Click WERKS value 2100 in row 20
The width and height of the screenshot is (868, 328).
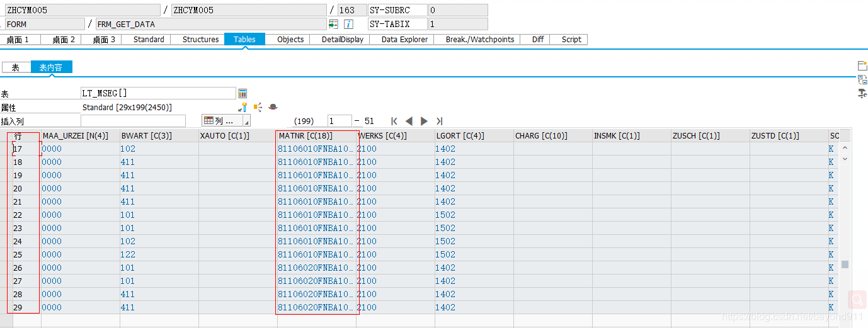pos(367,188)
